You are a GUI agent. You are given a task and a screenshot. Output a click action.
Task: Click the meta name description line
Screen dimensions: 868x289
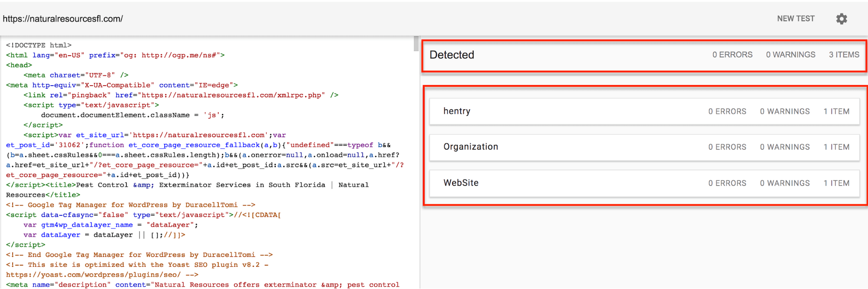pyautogui.click(x=203, y=285)
